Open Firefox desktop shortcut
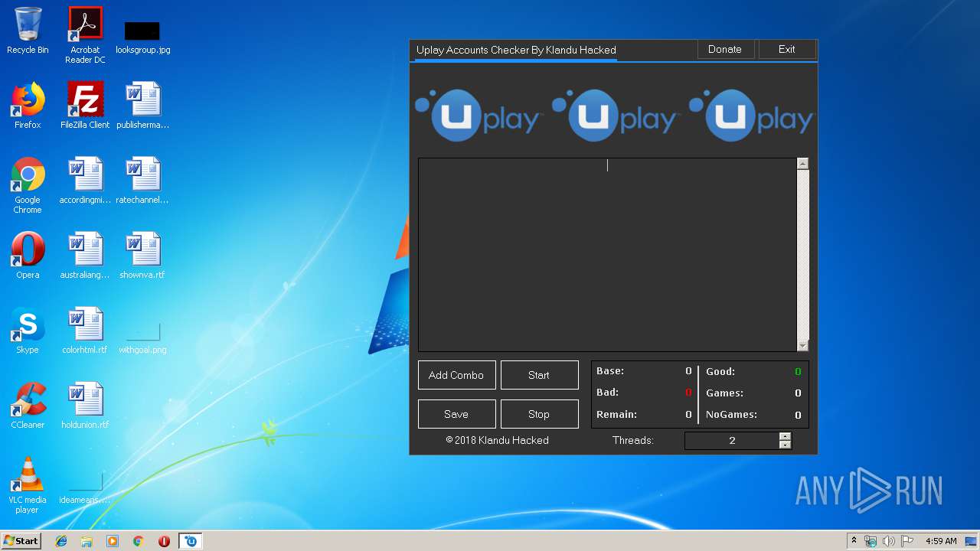The height and width of the screenshot is (551, 980). 28,106
